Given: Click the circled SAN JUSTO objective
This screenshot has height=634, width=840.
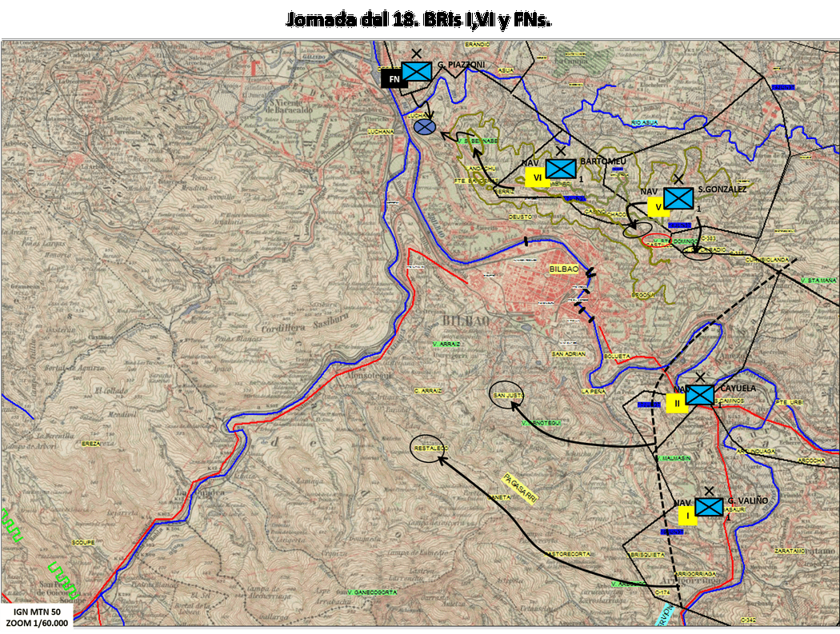Looking at the screenshot, I should coord(506,395).
